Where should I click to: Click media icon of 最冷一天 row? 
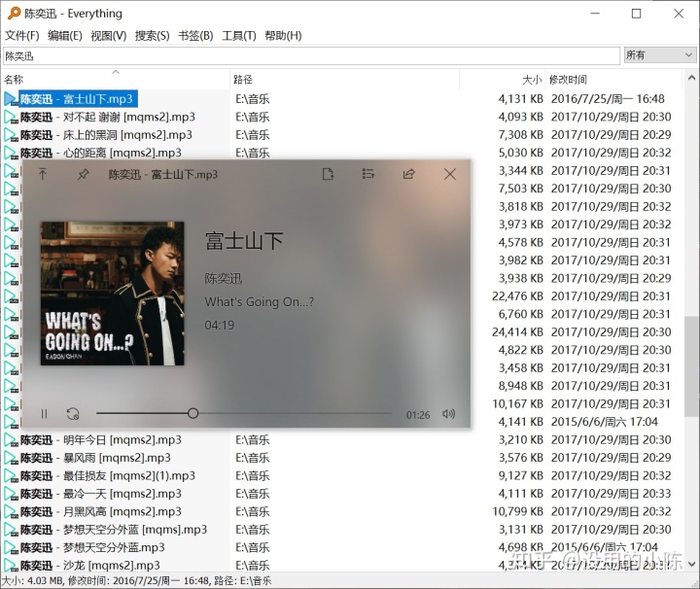point(11,494)
